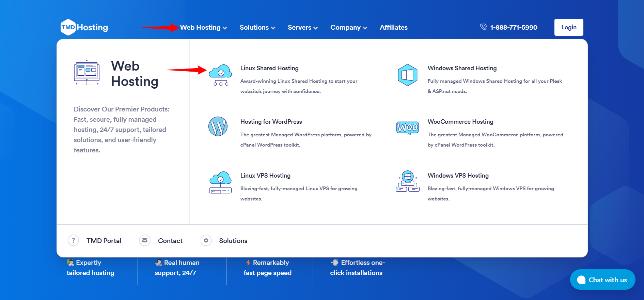
Task: Click 'Fully managed Windows Shared Hosting' description
Action: pyautogui.click(x=495, y=86)
